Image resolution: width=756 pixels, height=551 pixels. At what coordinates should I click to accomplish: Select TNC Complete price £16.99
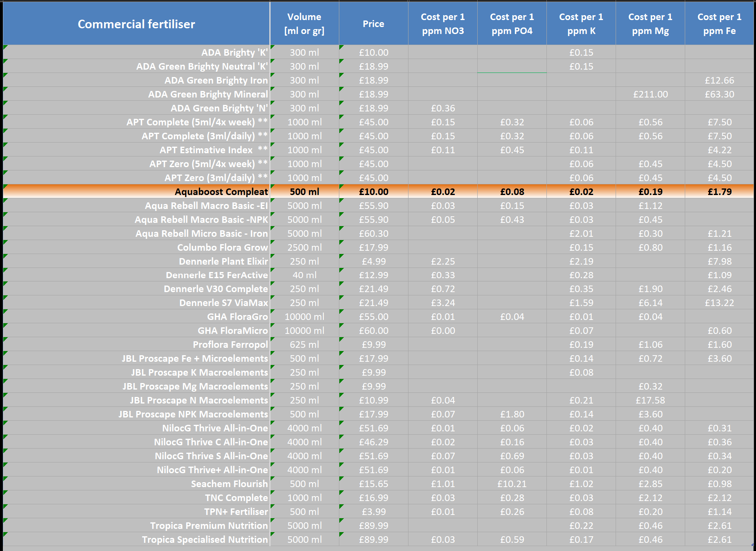click(374, 498)
